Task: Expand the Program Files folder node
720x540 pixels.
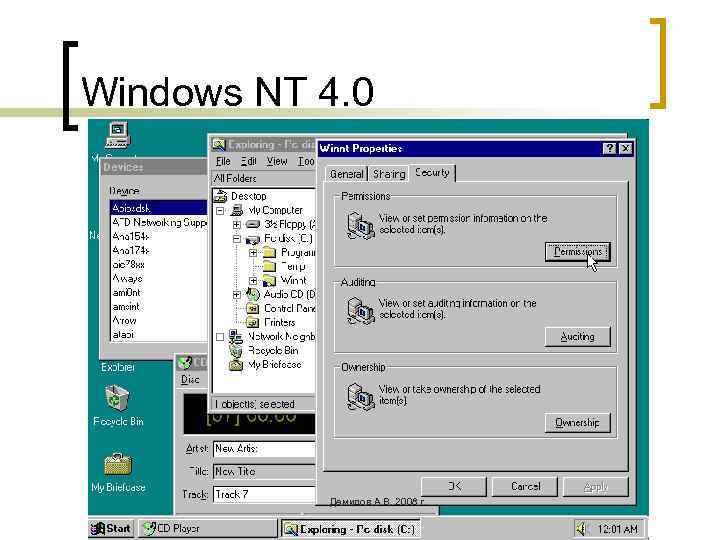Action: tap(253, 253)
